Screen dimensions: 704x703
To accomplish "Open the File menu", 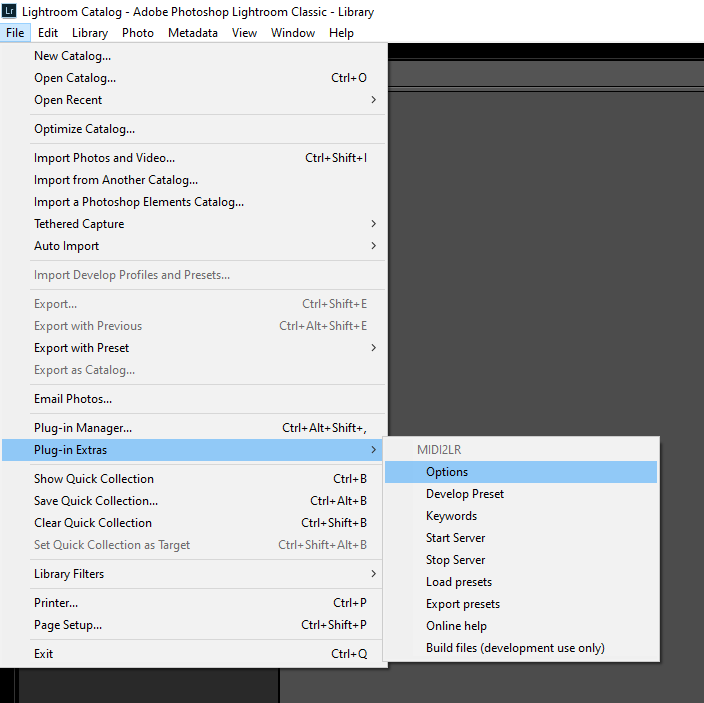I will click(x=15, y=33).
